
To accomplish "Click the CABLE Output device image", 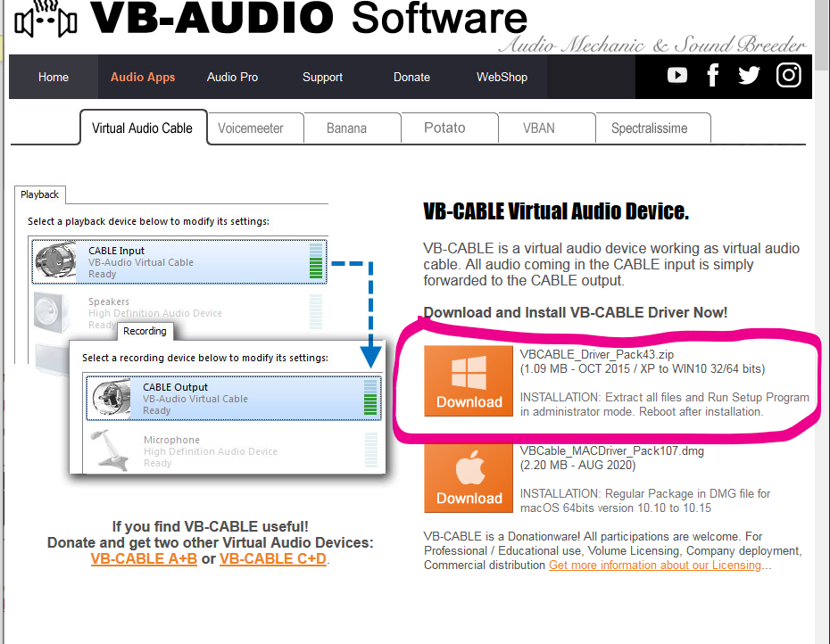I will (111, 399).
